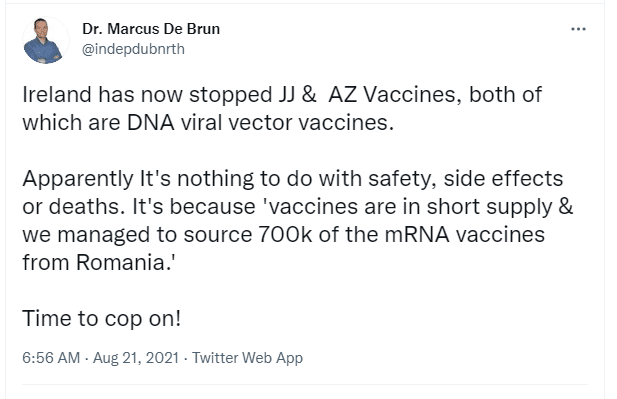Click the 'Time to cop on!' line
Screen dimensions: 617x399
[102, 318]
